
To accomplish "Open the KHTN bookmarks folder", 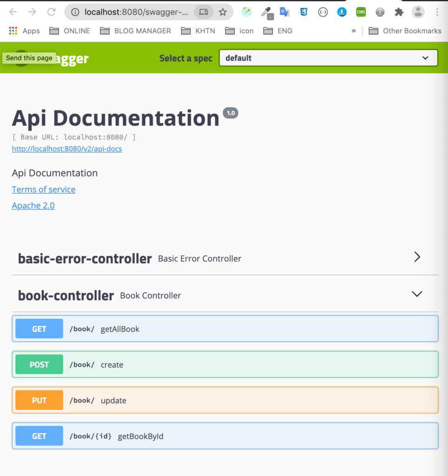I will (204, 31).
